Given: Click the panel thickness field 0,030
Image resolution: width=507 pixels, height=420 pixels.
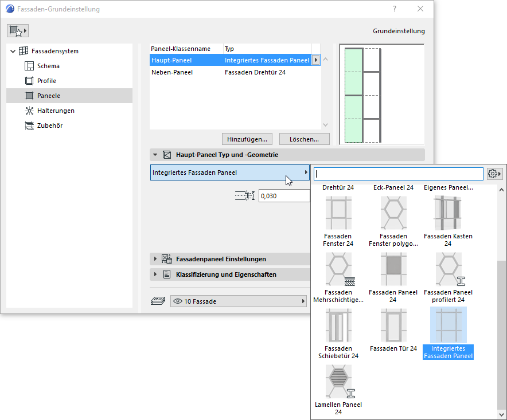Looking at the screenshot, I should pyautogui.click(x=284, y=196).
